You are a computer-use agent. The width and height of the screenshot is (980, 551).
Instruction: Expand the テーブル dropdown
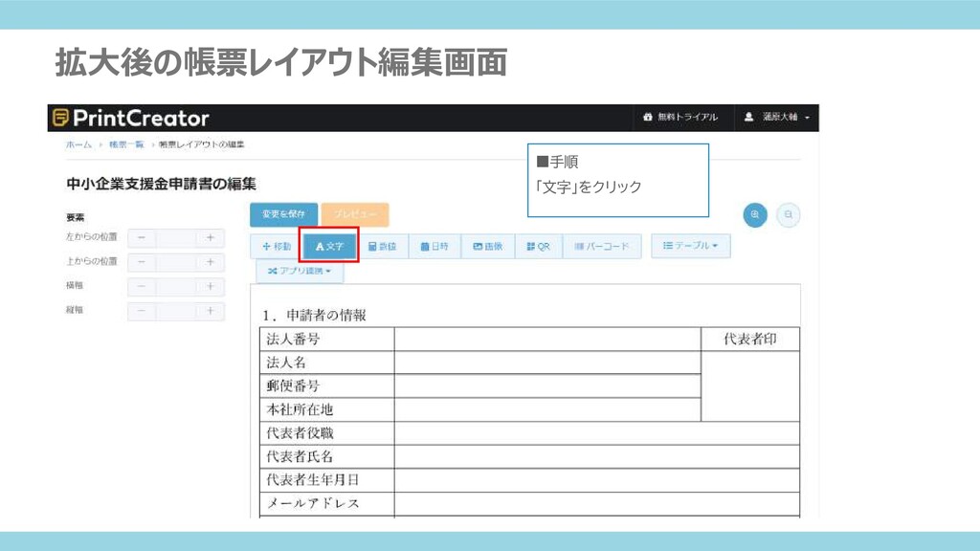point(691,246)
